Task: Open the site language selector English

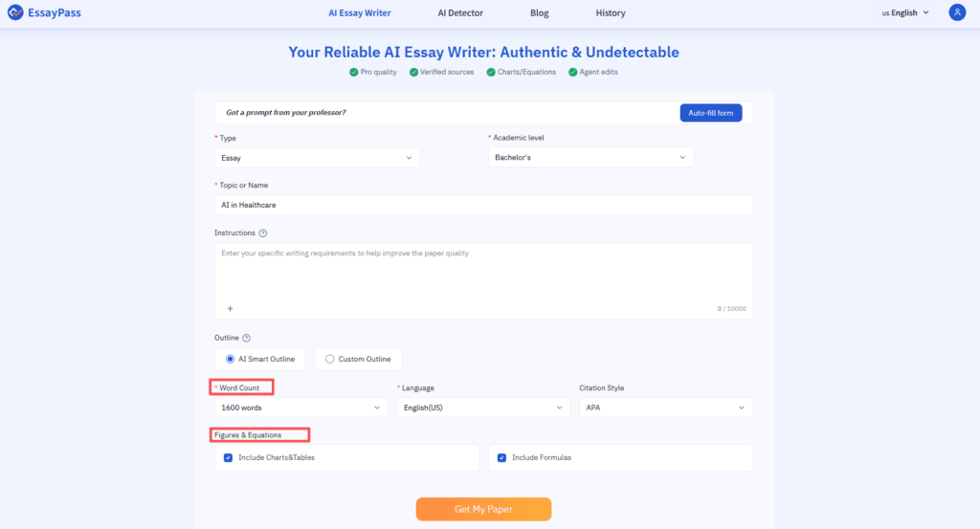Action: [x=905, y=12]
